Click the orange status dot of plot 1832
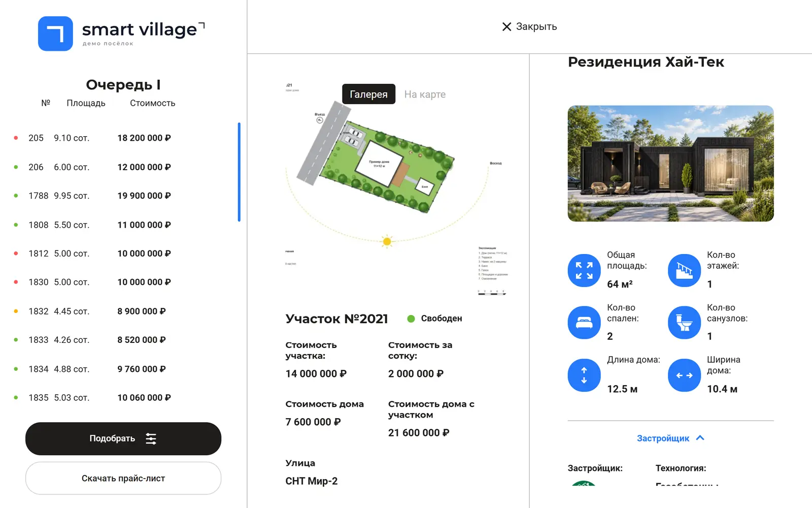 pos(16,311)
